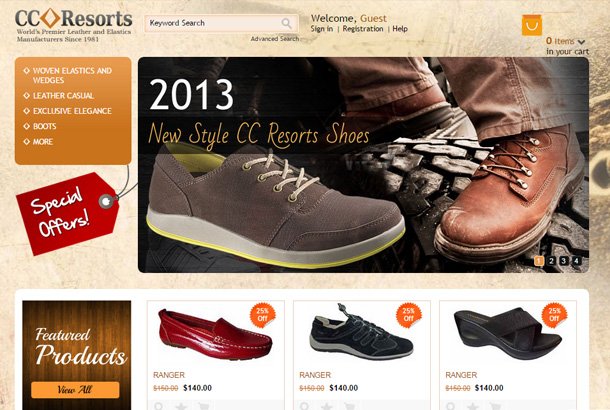Open Exclusive Elegance category
This screenshot has height=410, width=610.
click(x=72, y=111)
